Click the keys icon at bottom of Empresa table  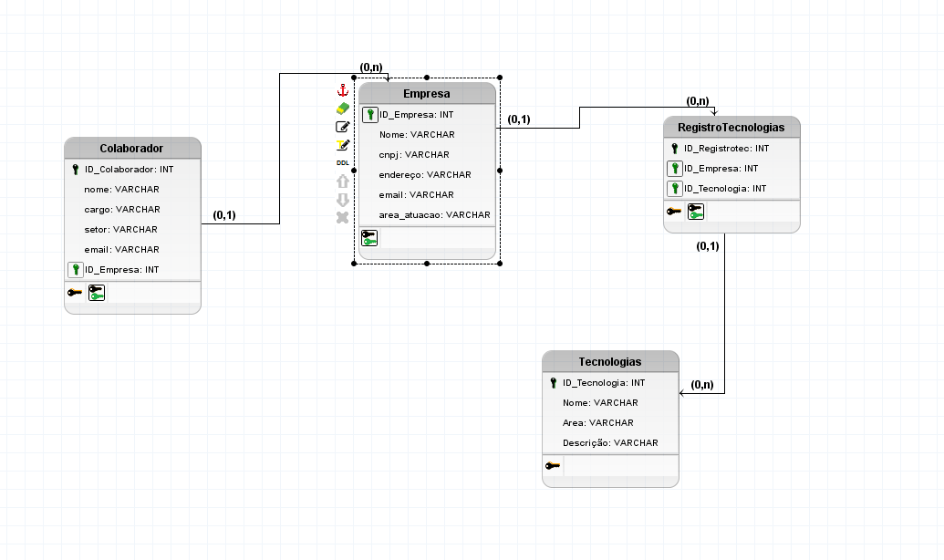coord(369,238)
